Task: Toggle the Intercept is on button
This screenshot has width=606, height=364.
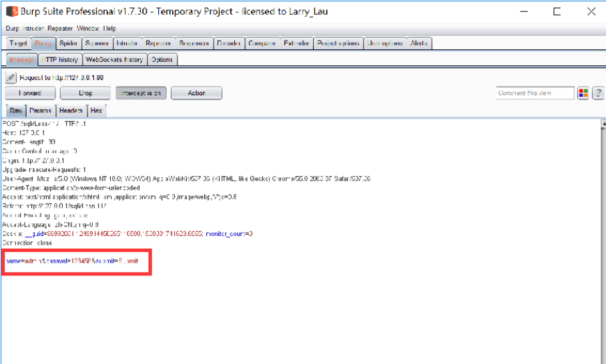Action: coord(141,93)
